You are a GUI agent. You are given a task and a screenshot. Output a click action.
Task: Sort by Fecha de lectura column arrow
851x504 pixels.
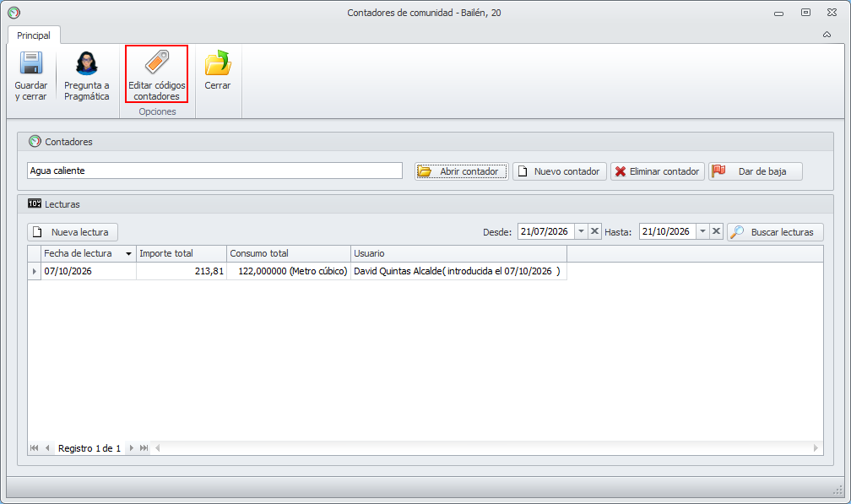(x=128, y=254)
